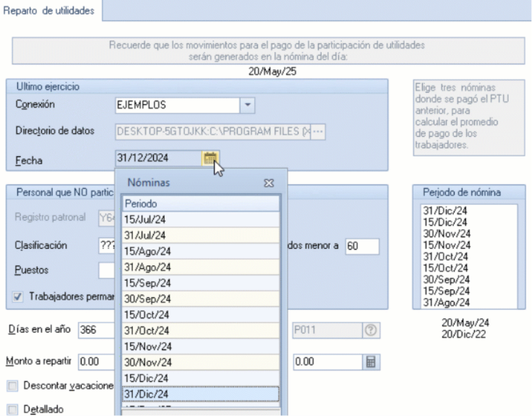532x416 pixels.
Task: Select 15/Dic/24 in Nóminas list
Action: point(201,378)
